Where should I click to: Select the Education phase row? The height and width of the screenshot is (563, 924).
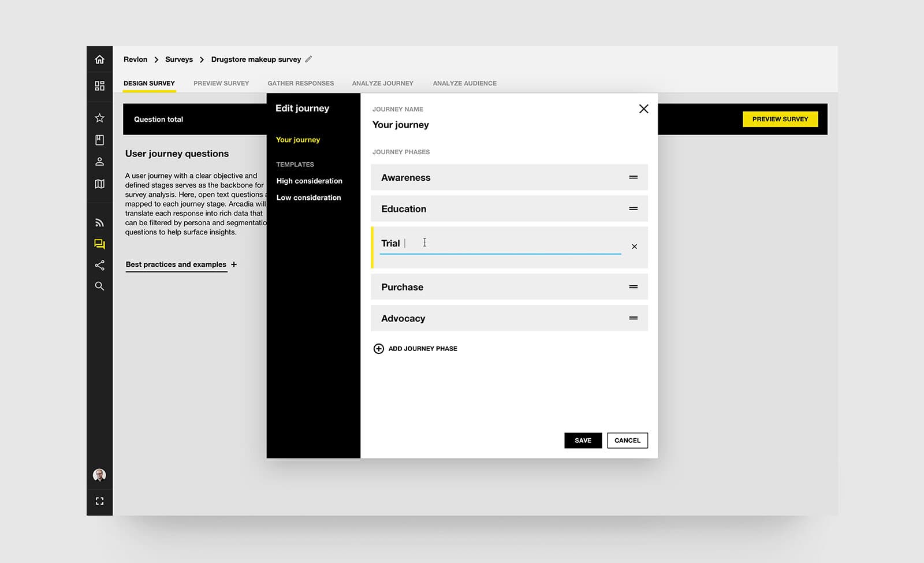point(509,208)
